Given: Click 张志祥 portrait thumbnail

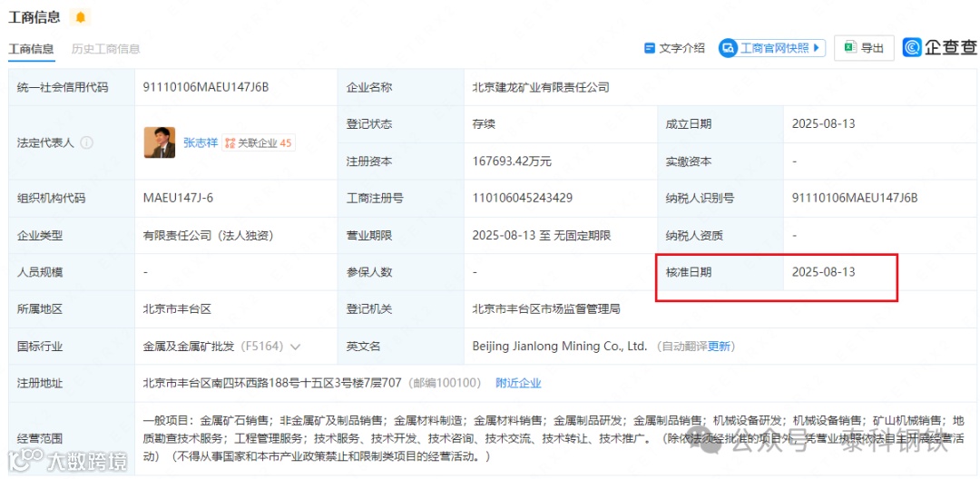Looking at the screenshot, I should tap(160, 142).
